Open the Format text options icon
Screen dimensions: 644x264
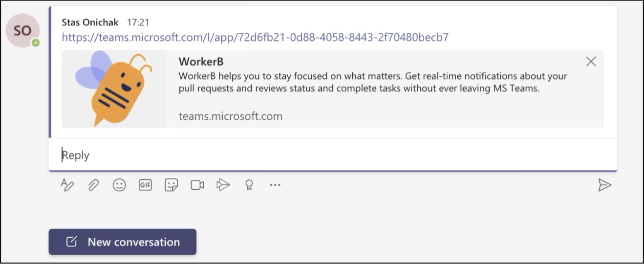click(67, 185)
